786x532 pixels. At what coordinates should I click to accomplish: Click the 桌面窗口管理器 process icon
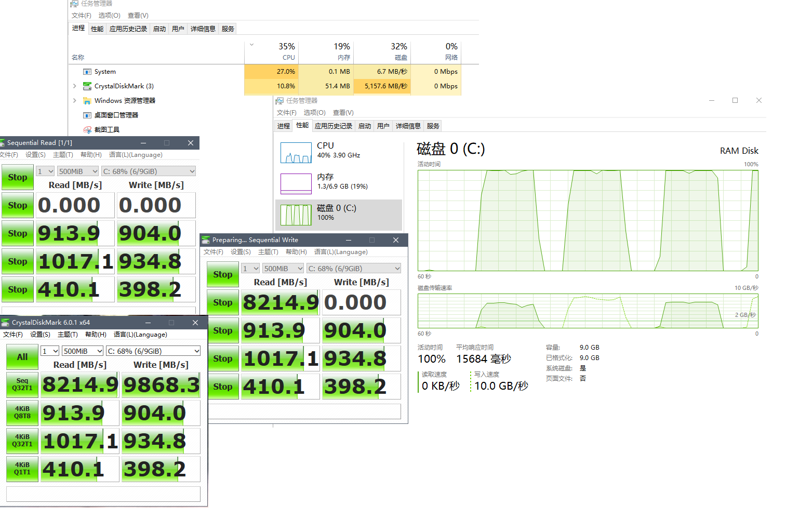click(x=87, y=115)
